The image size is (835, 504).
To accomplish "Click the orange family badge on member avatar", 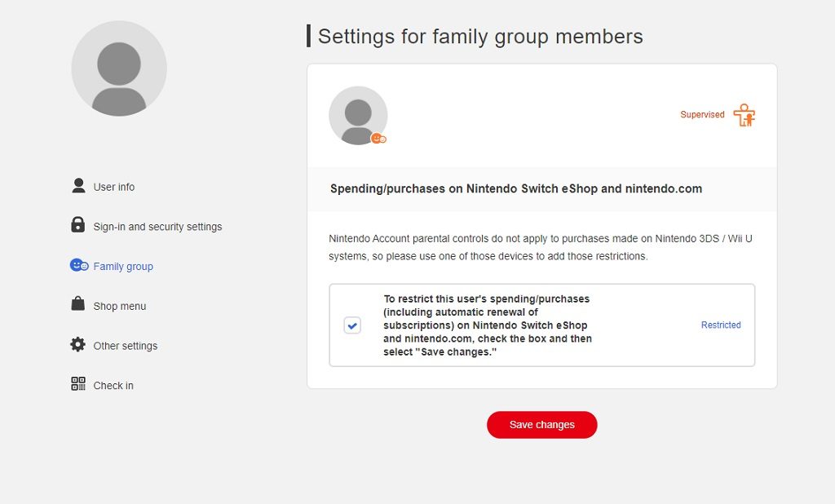I will 378,139.
